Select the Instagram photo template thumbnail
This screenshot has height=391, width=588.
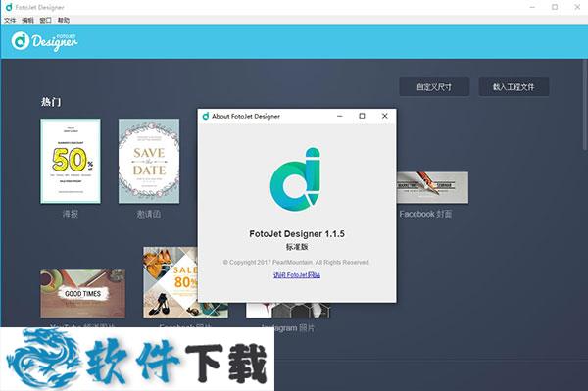point(288,310)
